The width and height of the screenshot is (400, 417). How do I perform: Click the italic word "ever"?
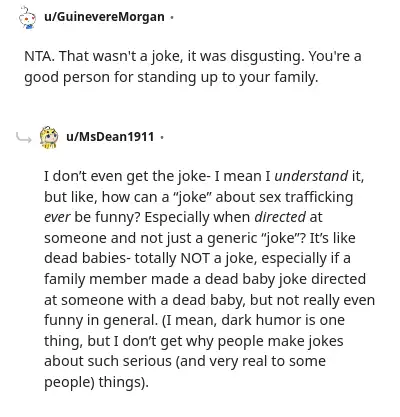click(57, 217)
